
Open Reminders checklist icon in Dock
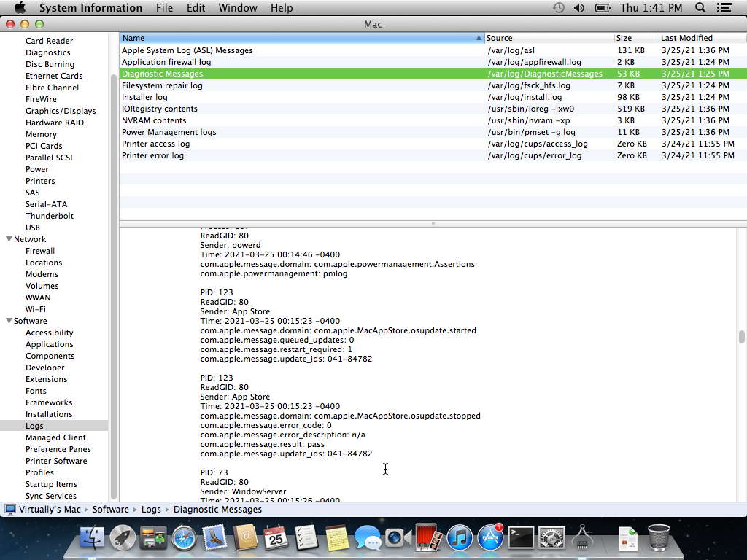coord(306,537)
